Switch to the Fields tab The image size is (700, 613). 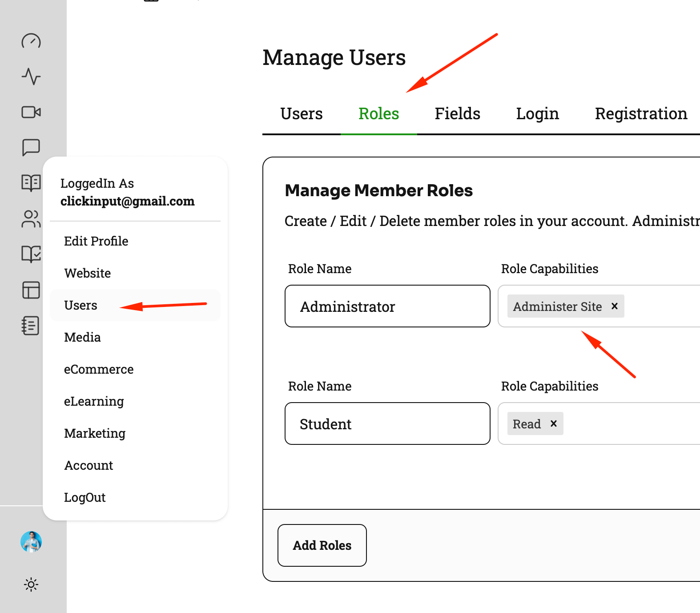457,114
